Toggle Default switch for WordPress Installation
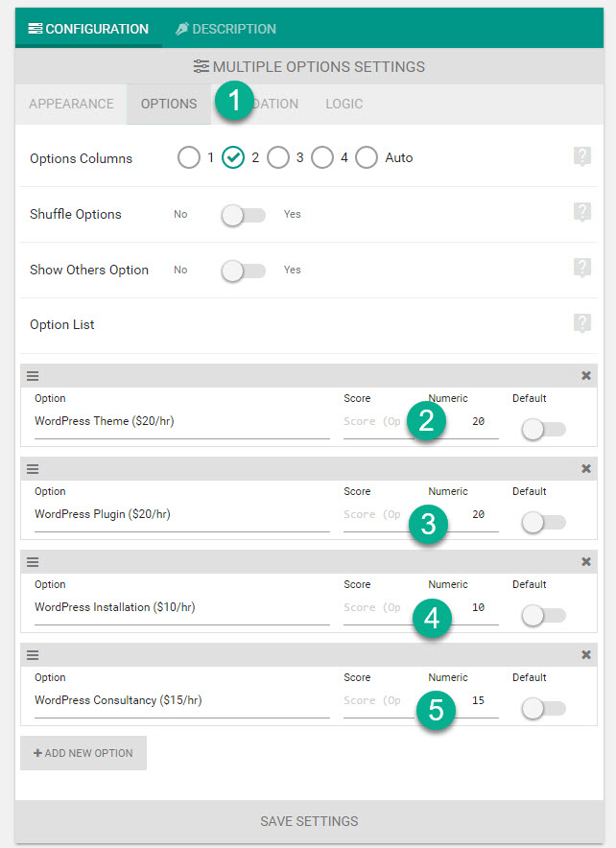This screenshot has width=616, height=848. click(x=543, y=616)
